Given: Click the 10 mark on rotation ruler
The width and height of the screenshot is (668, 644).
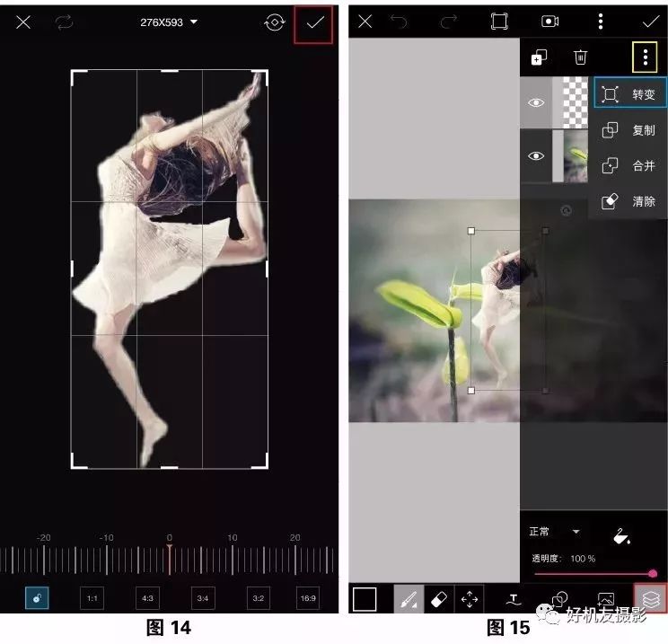Looking at the screenshot, I should coord(233,560).
